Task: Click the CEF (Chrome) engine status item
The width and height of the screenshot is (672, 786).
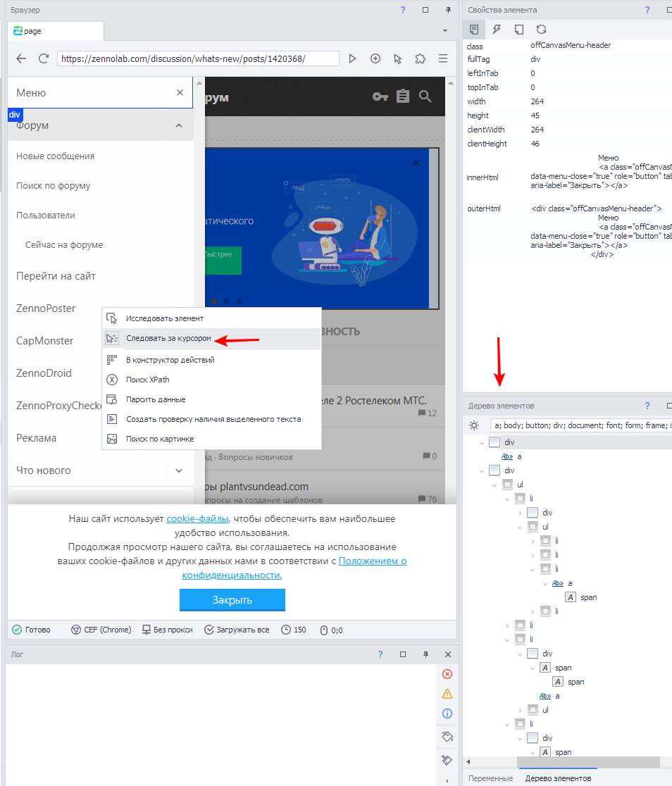Action: [x=101, y=630]
